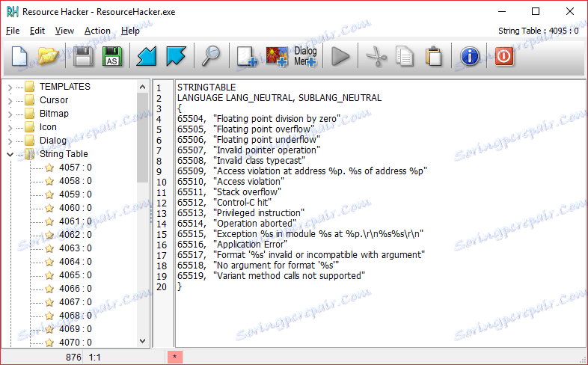
Task: Select string table entry 4066 : 0
Action: (76, 289)
